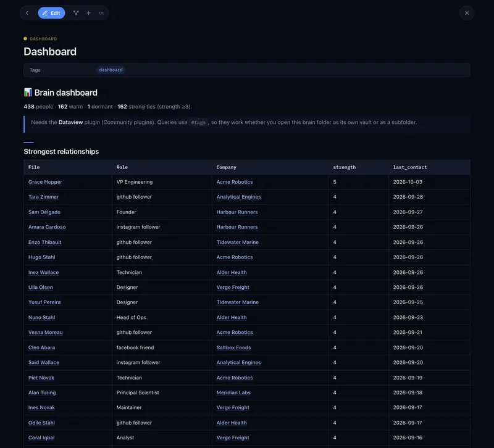The height and width of the screenshot is (448, 494).
Task: Open the three-dot more options menu
Action: [101, 13]
